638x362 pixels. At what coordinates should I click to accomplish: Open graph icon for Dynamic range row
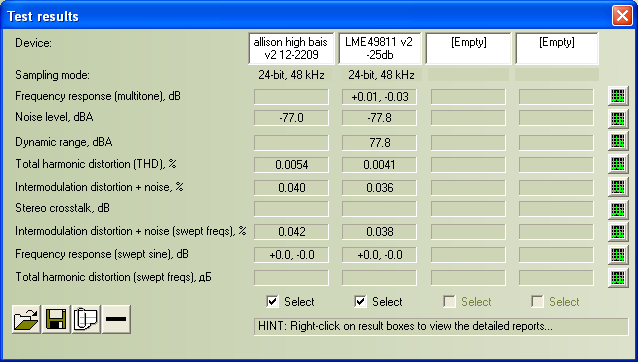click(x=618, y=141)
